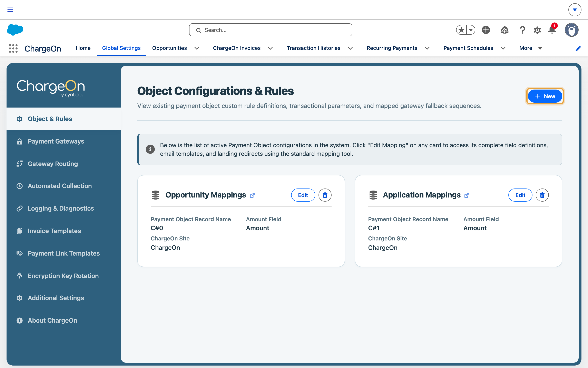Open Gateway Routing in sidebar
Viewport: 588px width, 368px height.
tap(64, 164)
